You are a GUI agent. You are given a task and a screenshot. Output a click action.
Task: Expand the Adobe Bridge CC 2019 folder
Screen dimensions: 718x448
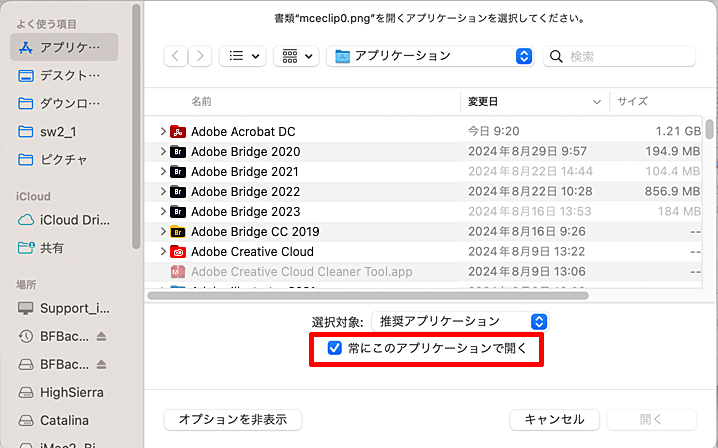pos(163,231)
